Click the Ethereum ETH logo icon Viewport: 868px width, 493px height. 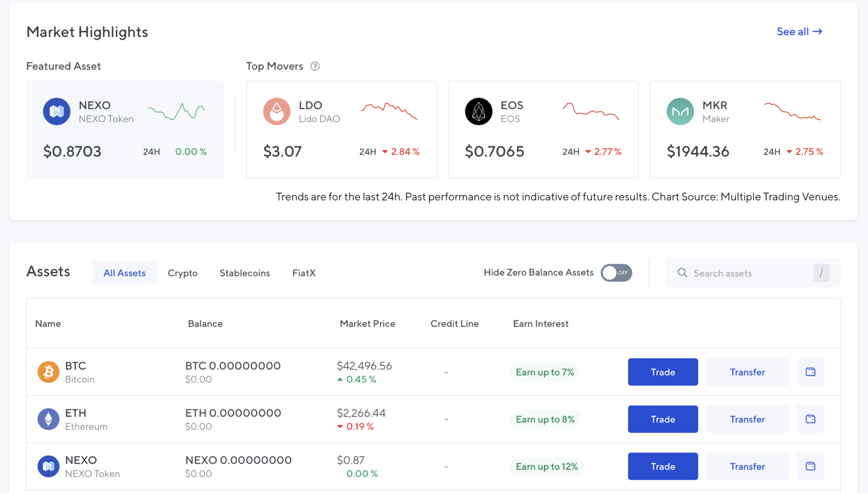48,419
